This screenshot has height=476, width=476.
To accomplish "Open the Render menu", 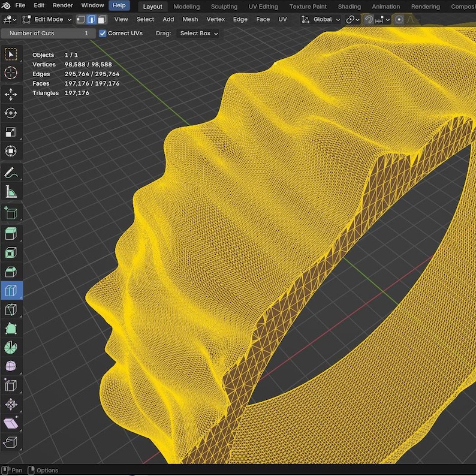I will [x=63, y=5].
